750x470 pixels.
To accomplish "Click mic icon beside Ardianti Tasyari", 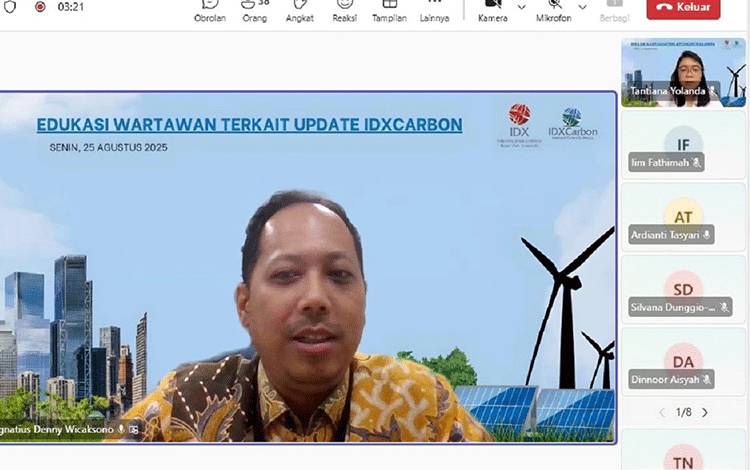I will pos(706,235).
